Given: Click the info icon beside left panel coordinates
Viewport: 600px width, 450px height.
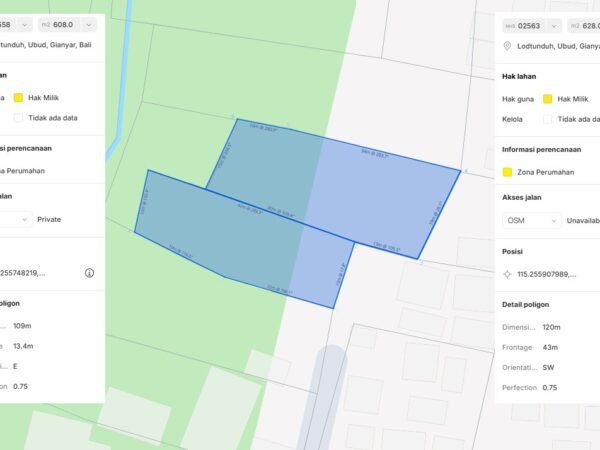Looking at the screenshot, I should [89, 272].
